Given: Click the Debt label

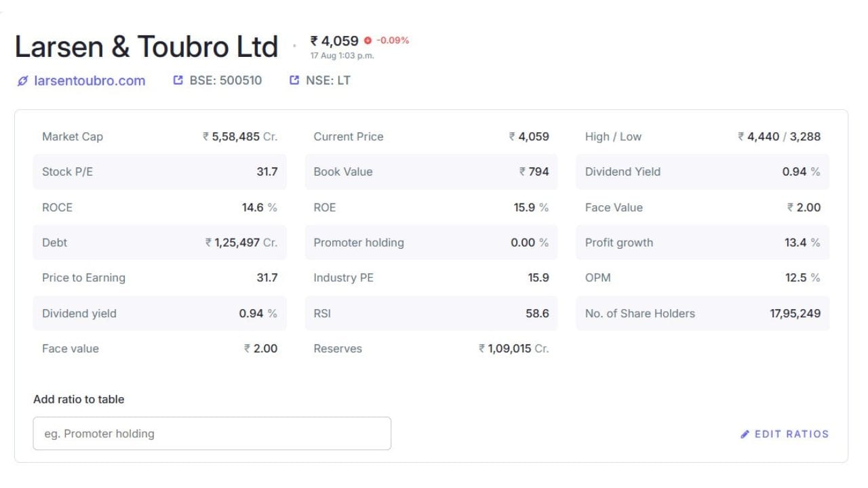Looking at the screenshot, I should [x=55, y=243].
